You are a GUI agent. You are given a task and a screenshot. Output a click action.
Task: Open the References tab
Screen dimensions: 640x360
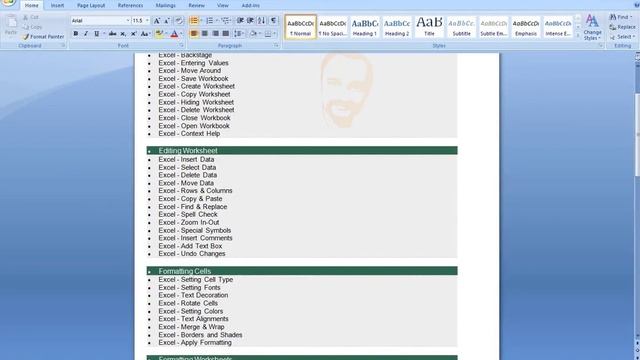(x=130, y=6)
